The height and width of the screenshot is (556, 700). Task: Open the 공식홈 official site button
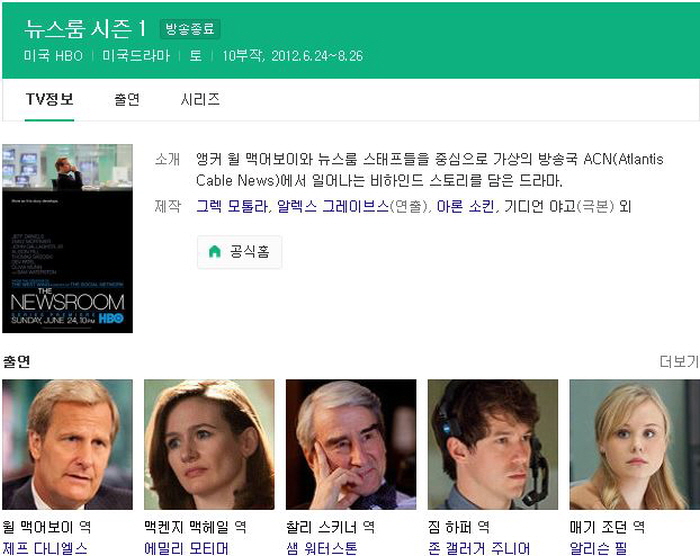[239, 252]
